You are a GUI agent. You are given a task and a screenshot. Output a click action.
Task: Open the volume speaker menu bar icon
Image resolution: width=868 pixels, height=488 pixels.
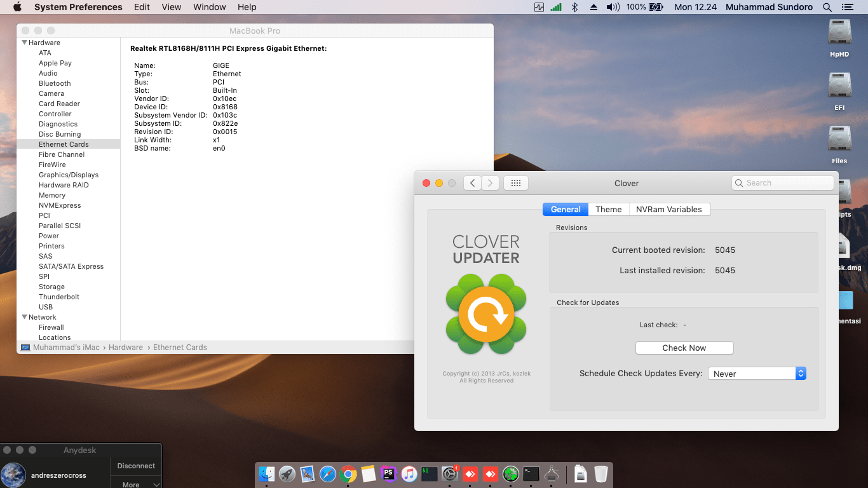pyautogui.click(x=613, y=7)
